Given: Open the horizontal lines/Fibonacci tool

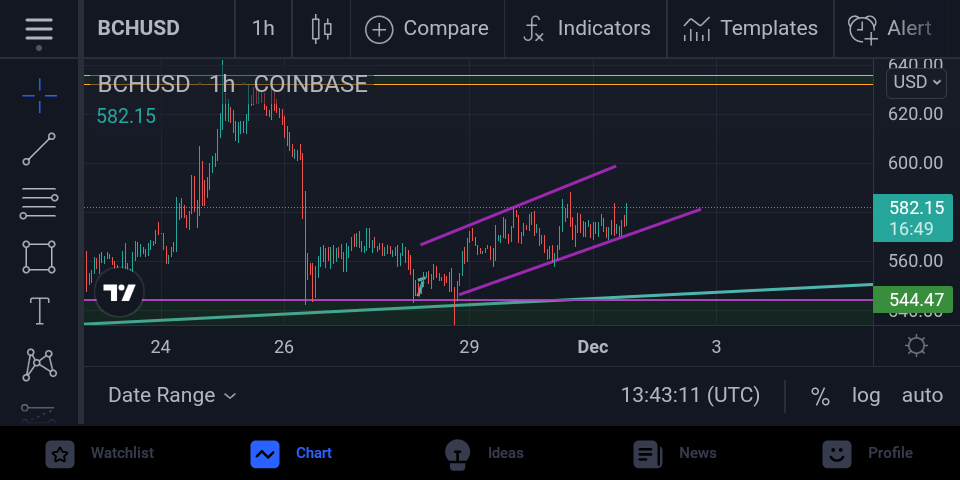Looking at the screenshot, I should (39, 203).
